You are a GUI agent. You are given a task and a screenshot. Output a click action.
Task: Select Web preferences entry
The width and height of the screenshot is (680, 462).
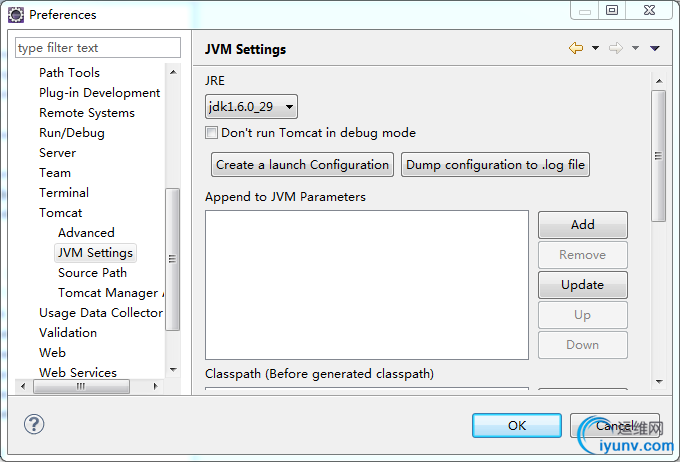coord(52,353)
